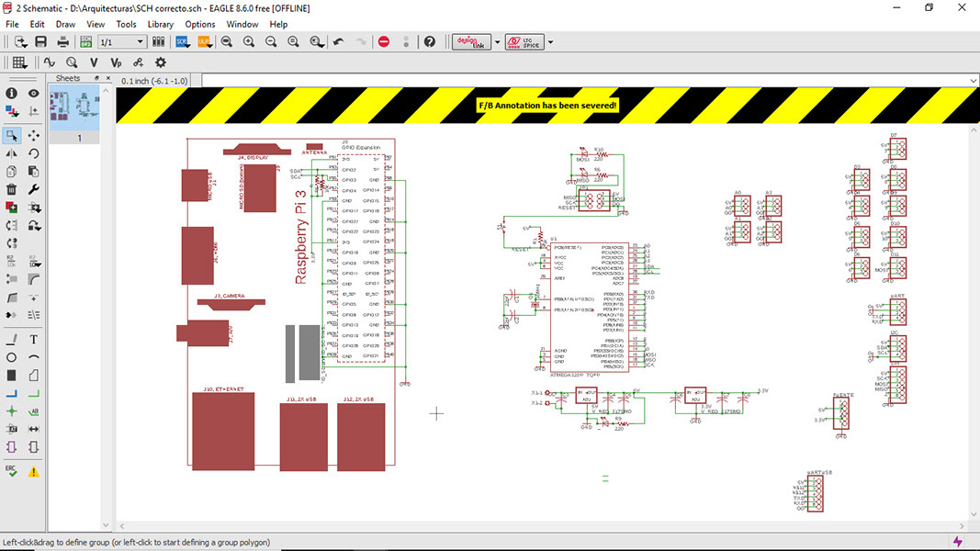
Task: Select the Dimension tool
Action: [34, 429]
